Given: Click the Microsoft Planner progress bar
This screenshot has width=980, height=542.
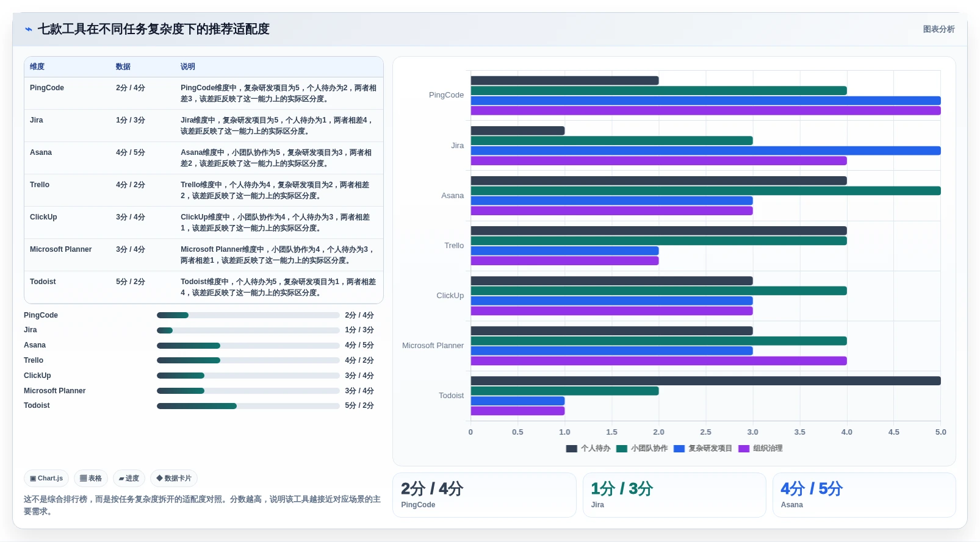Looking at the screenshot, I should tap(248, 391).
